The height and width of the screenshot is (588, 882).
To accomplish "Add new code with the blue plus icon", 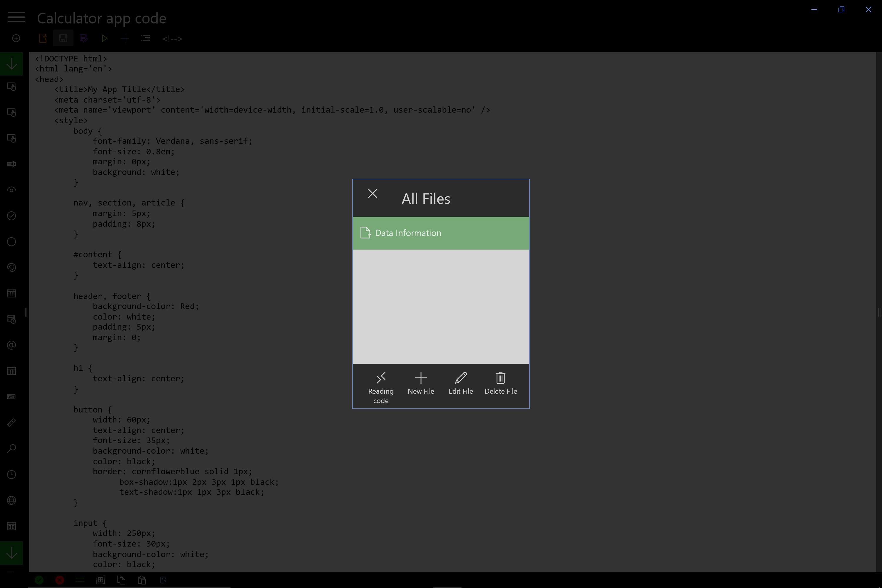I will (125, 38).
